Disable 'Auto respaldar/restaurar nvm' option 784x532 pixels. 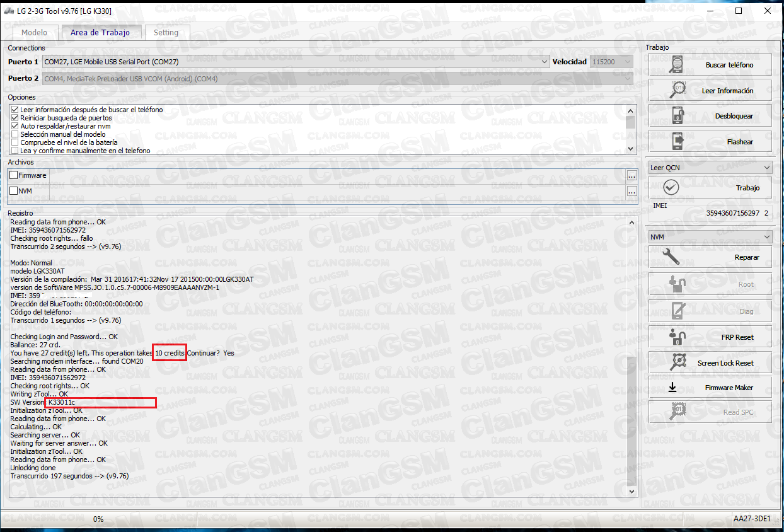[x=14, y=126]
